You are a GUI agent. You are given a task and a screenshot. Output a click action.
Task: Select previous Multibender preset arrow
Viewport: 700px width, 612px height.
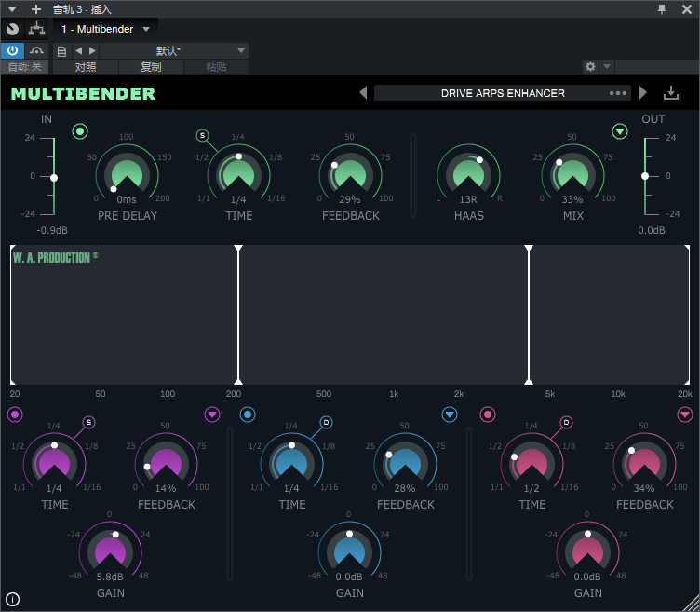tap(363, 93)
